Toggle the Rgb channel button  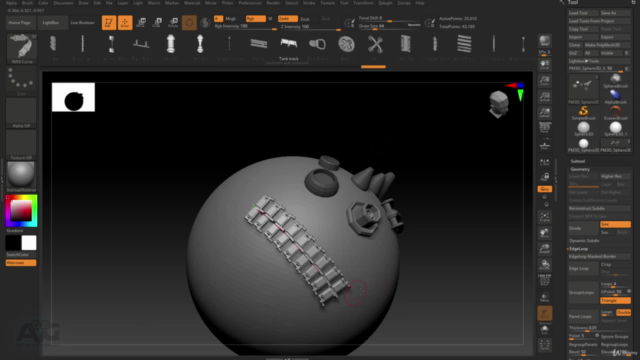coord(256,19)
